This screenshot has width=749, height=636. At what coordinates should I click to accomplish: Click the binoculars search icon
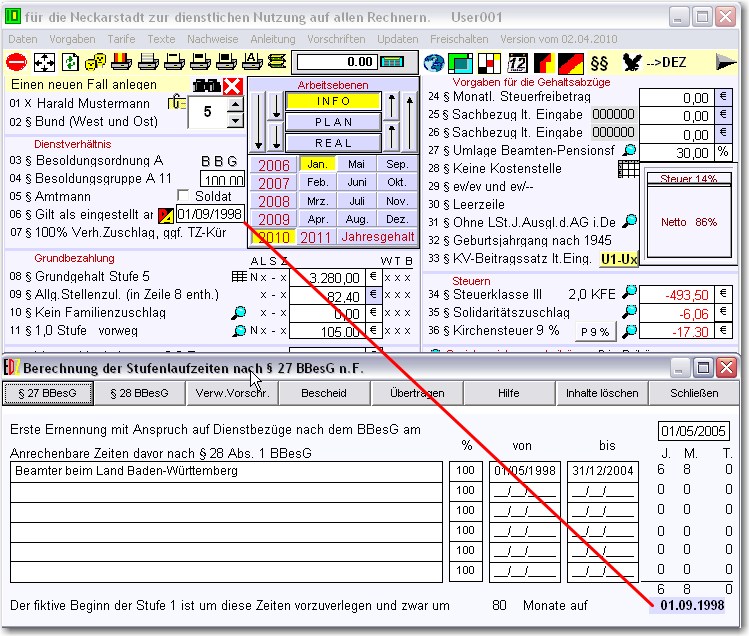(206, 86)
